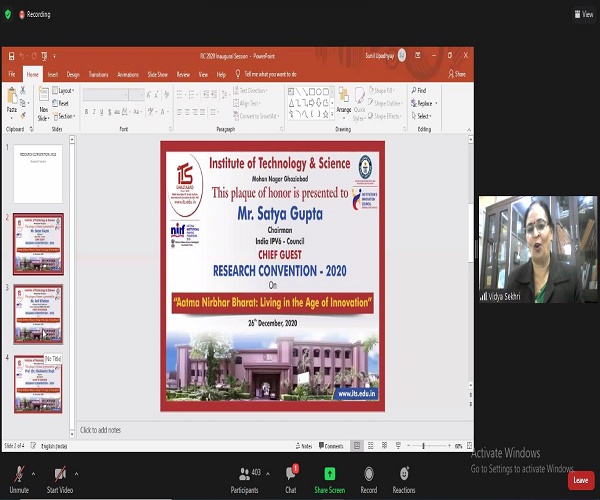Open the Select dropdown in Editing

tap(422, 116)
